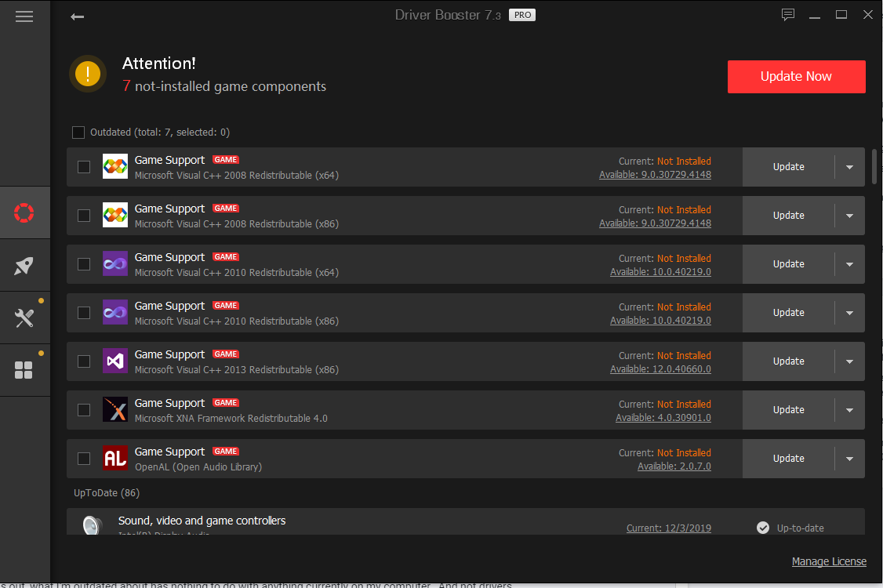Expand dropdown arrow for Visual C++ 2008 (x86)
This screenshot has width=883, height=588.
tap(849, 216)
